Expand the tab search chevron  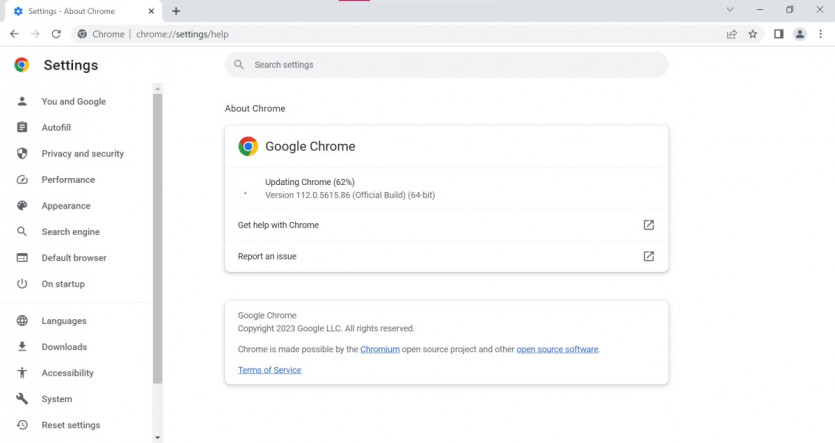[x=731, y=10]
